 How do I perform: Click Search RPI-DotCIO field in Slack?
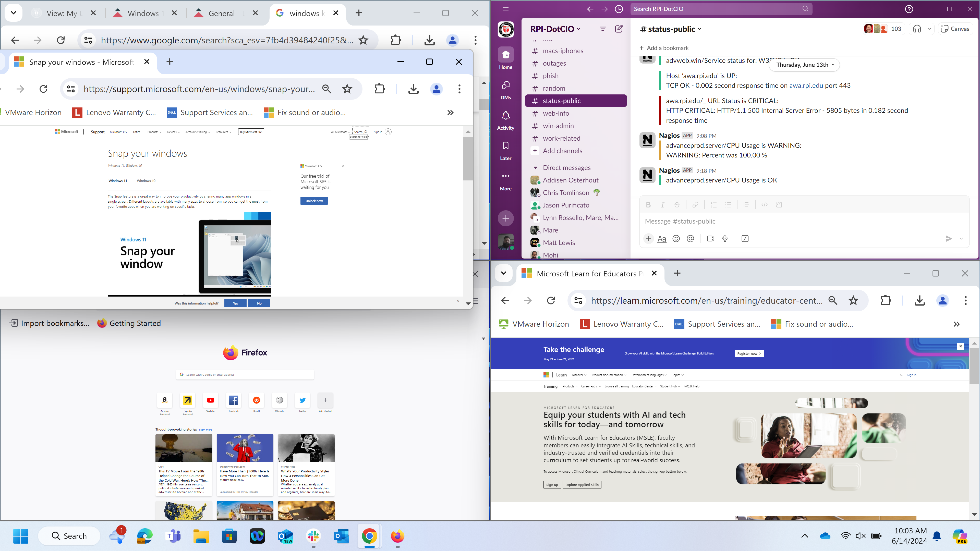721,9
